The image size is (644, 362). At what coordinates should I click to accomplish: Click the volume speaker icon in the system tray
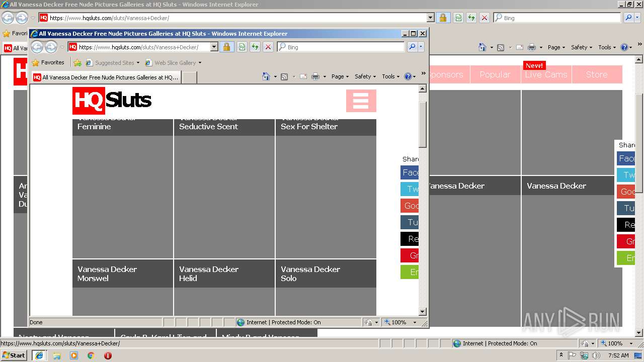click(596, 355)
